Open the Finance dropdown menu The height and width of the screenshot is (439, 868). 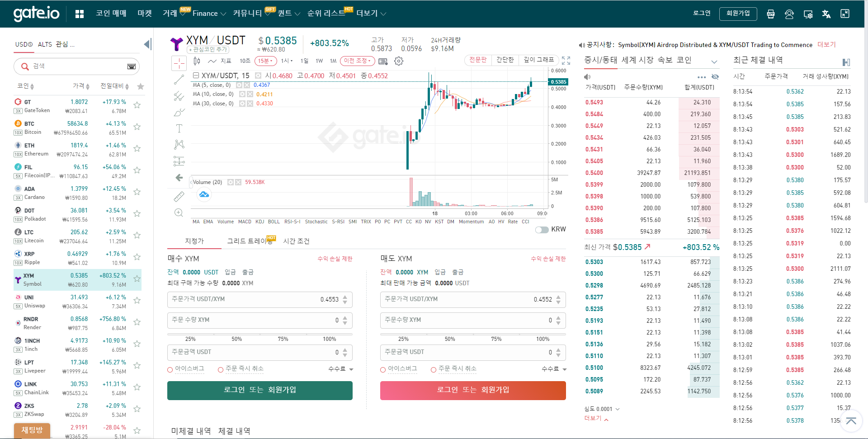coord(209,14)
